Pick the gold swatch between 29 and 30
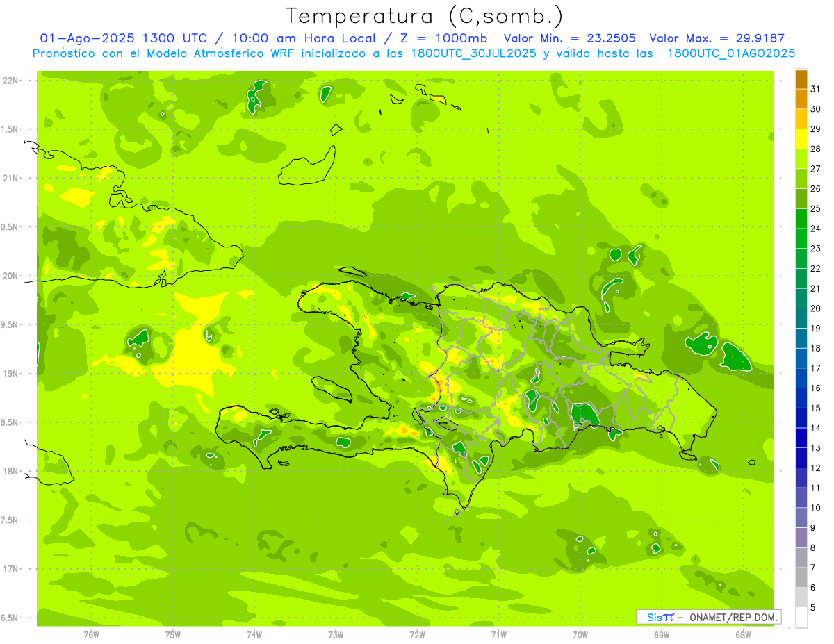834x644 pixels. [x=801, y=119]
